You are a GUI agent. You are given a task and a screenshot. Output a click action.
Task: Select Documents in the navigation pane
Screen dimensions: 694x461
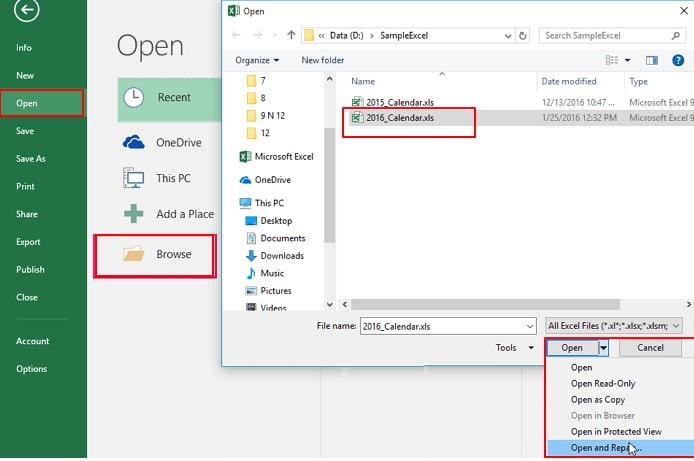(x=275, y=238)
